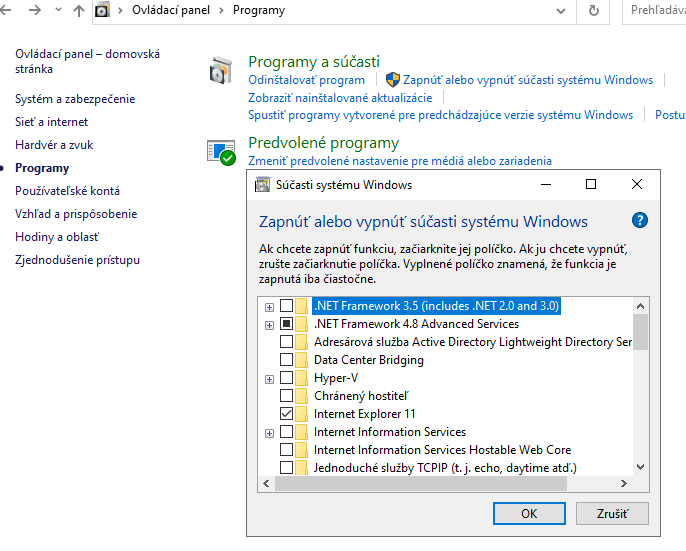Open Vzhľad a prispôsobenie category

[x=76, y=214]
